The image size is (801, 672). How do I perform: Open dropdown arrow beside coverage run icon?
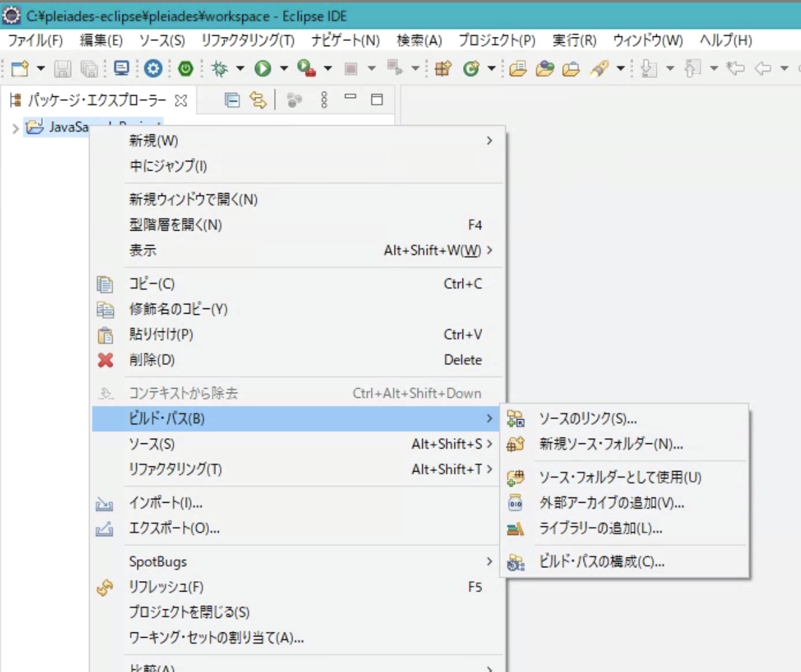(327, 69)
